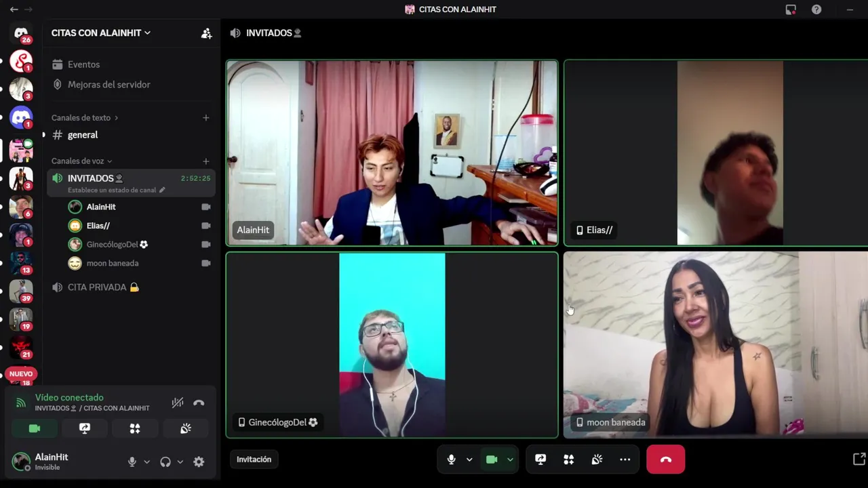Open soundboard from left voice panel

coord(185,428)
